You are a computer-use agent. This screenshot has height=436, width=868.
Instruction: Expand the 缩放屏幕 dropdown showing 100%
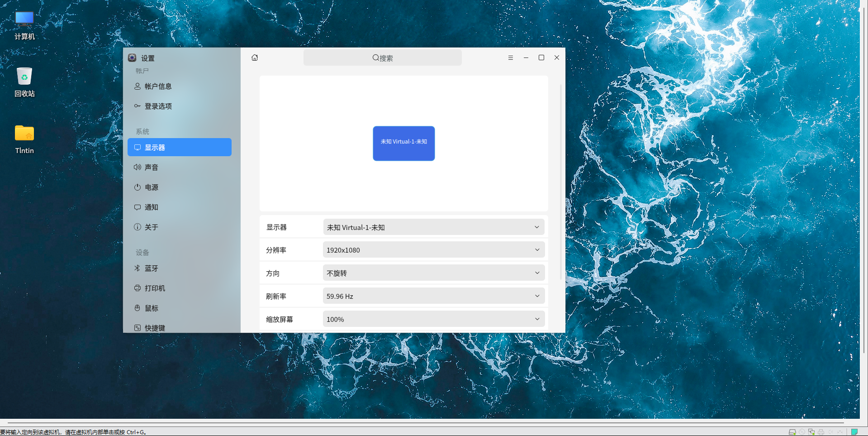tap(434, 319)
